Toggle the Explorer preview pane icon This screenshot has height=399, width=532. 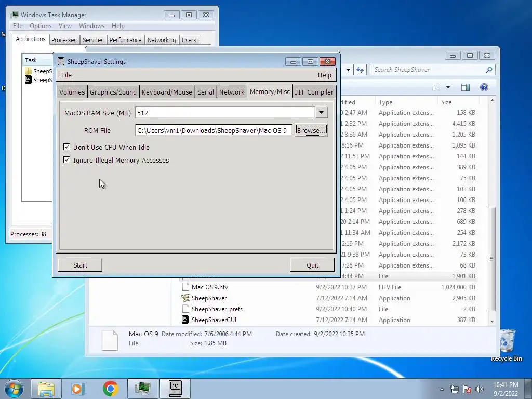tap(465, 87)
